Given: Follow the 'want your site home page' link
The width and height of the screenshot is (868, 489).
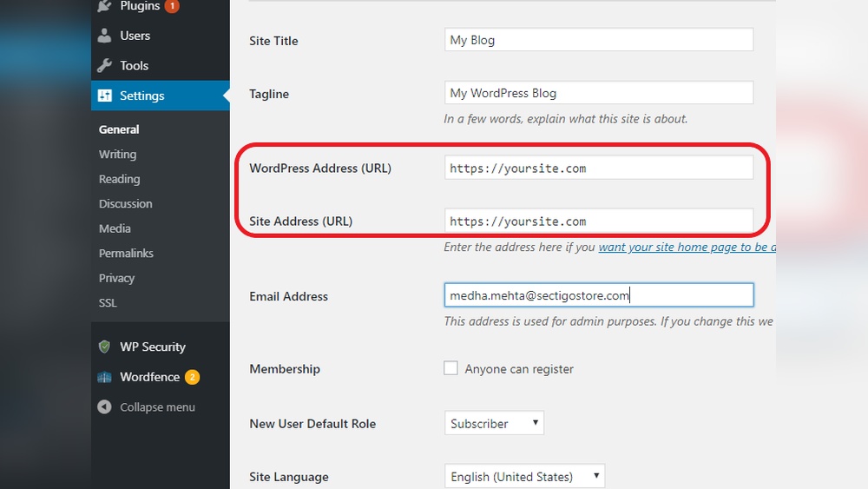Looking at the screenshot, I should click(687, 247).
